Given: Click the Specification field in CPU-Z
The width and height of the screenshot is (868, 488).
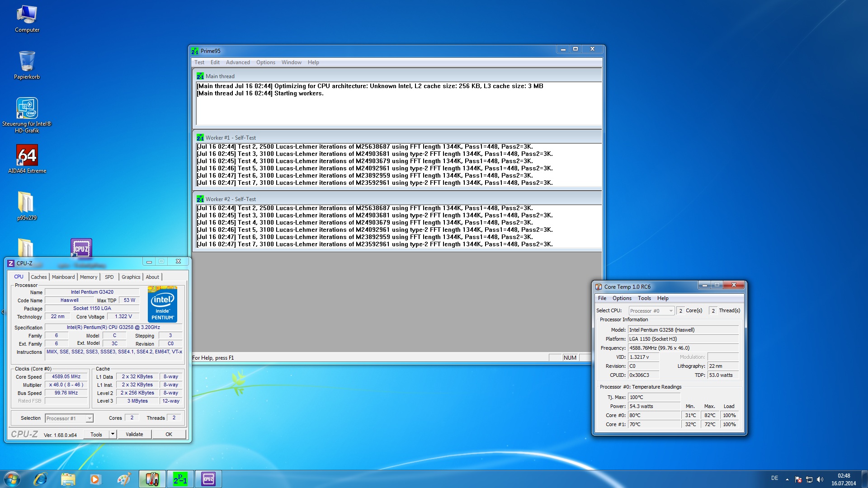Looking at the screenshot, I should point(113,327).
